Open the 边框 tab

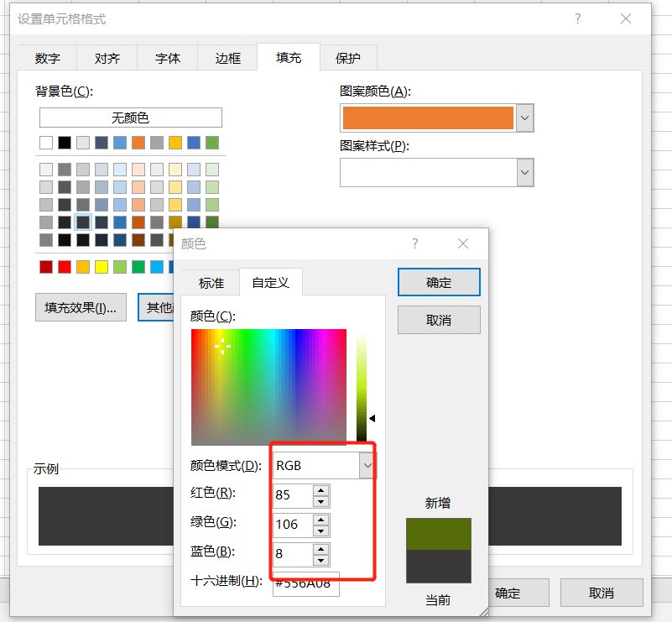[x=227, y=58]
